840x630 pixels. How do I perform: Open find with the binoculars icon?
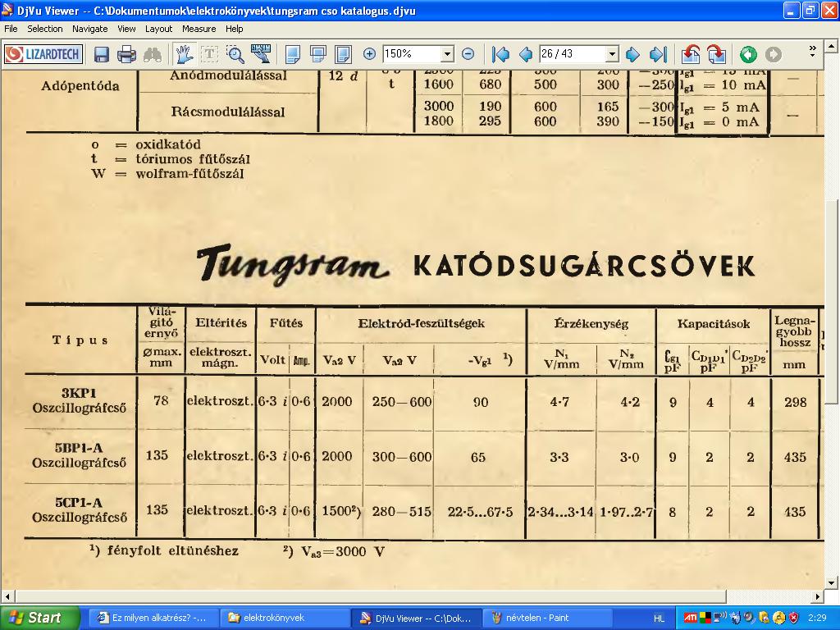[153, 54]
